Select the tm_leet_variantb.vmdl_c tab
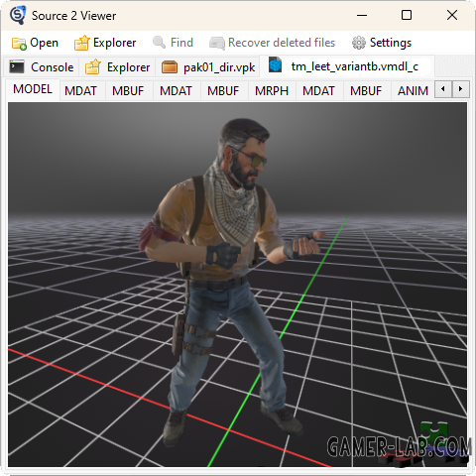 [346, 66]
